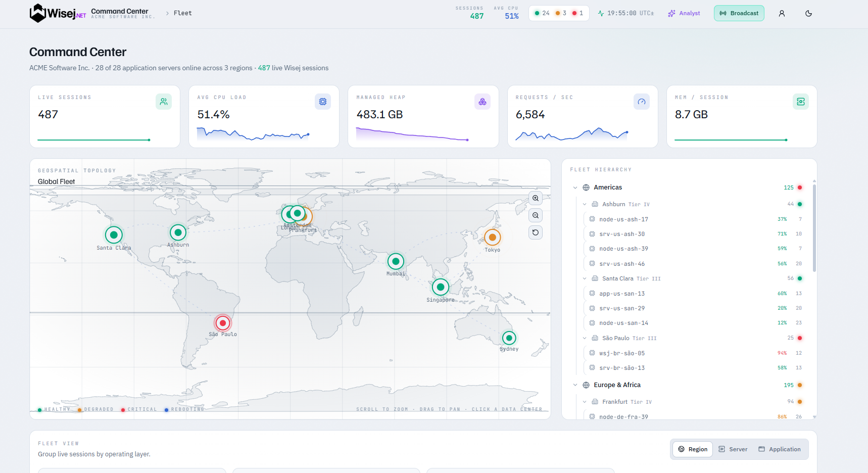
Task: Click the Managed Heap cubes icon
Action: [483, 102]
